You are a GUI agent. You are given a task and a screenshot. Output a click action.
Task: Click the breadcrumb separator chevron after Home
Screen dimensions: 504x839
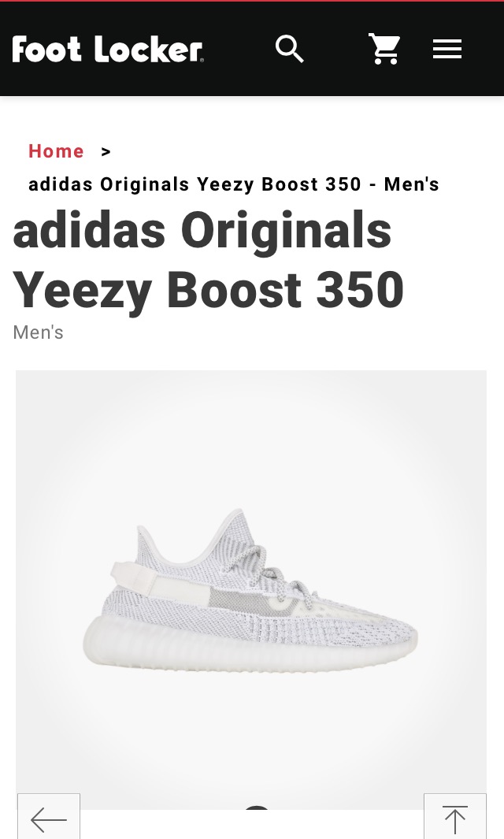coord(106,152)
